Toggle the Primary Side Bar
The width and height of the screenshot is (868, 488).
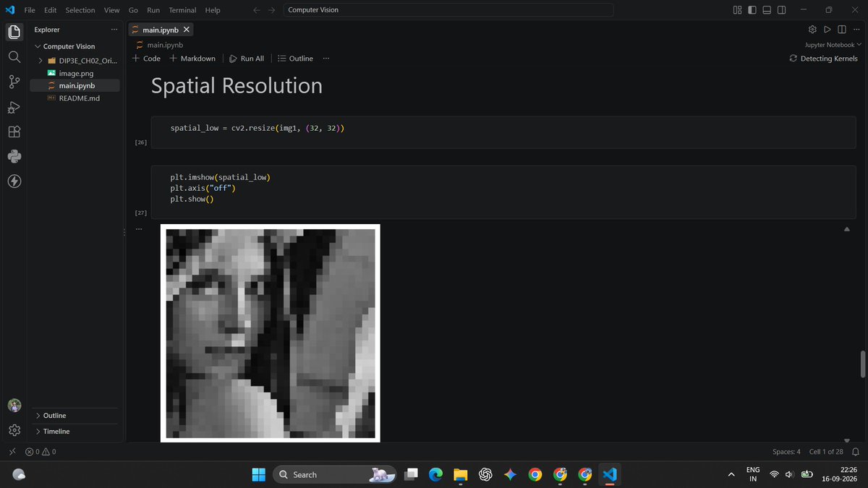752,10
